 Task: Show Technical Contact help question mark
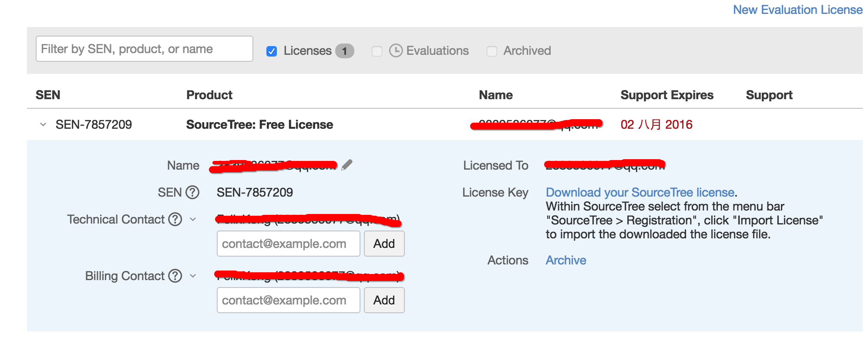pos(175,219)
